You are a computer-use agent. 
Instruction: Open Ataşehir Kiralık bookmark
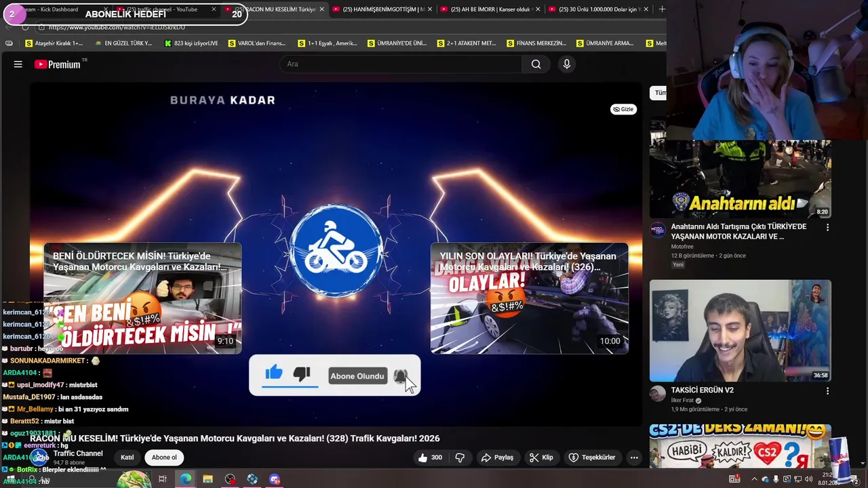point(54,43)
